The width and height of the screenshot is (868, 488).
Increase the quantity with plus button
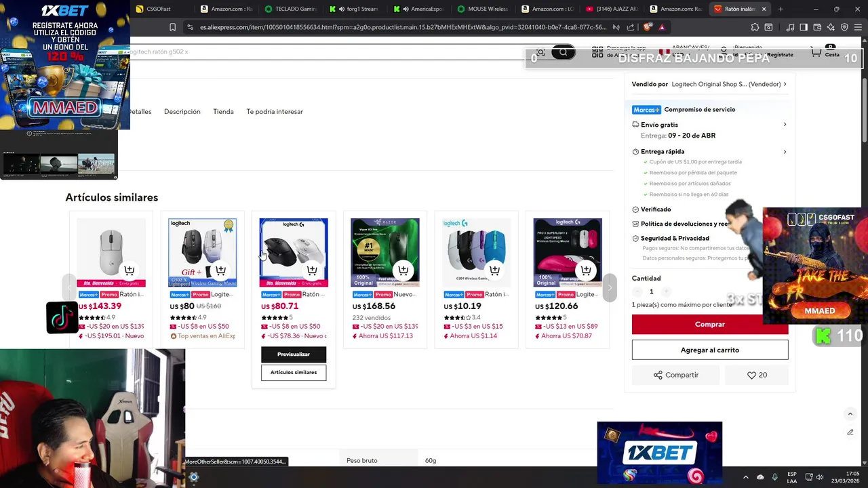coord(666,291)
